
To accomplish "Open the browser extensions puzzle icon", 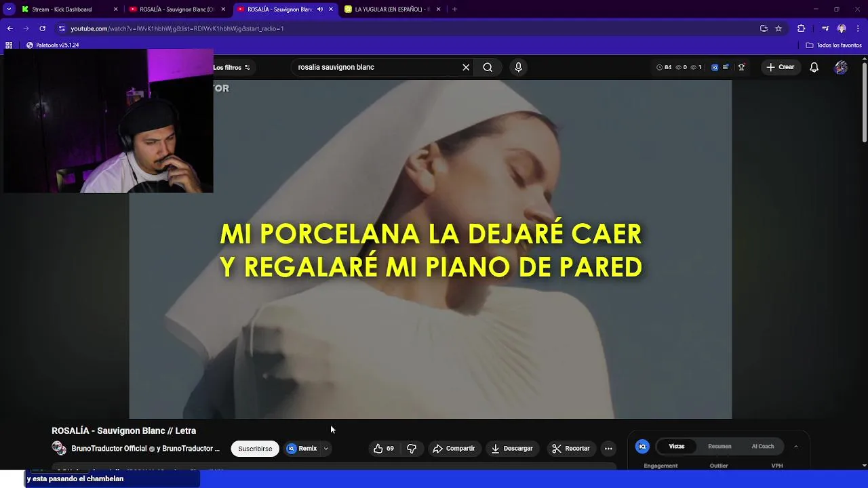I will click(801, 28).
